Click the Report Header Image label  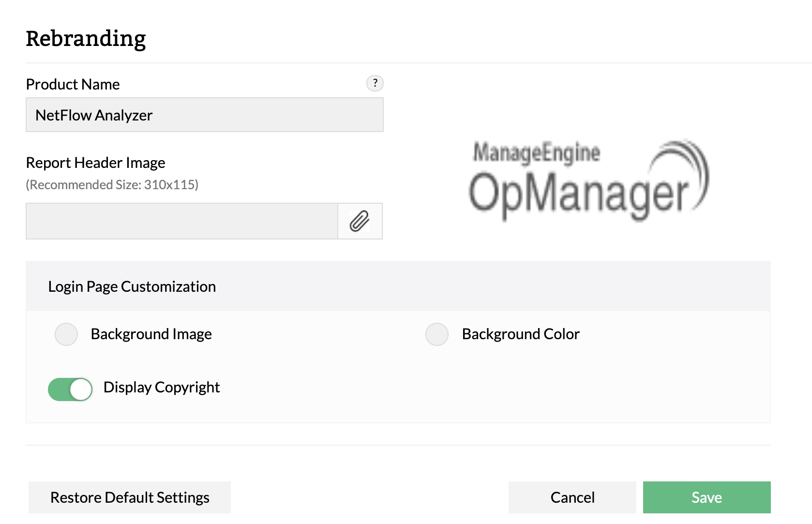[x=95, y=163]
